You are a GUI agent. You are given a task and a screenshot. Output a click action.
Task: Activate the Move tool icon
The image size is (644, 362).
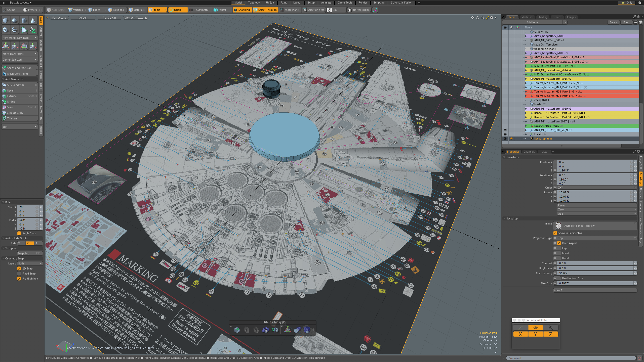[15, 46]
